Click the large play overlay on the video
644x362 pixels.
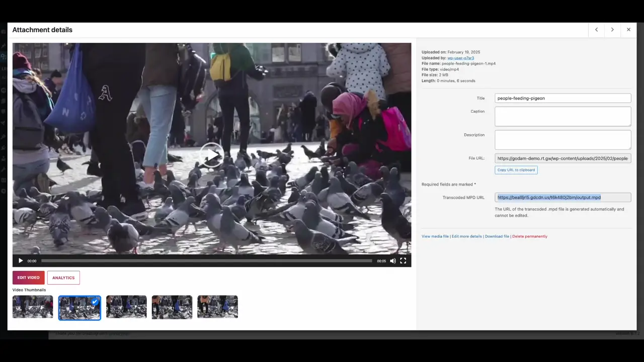[x=212, y=155]
